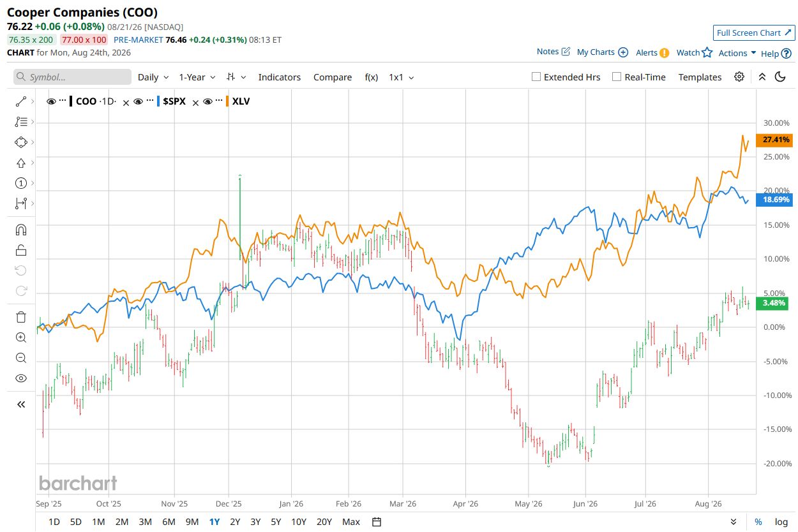Open Help question mark icon
The image size is (798, 532).
[776, 54]
